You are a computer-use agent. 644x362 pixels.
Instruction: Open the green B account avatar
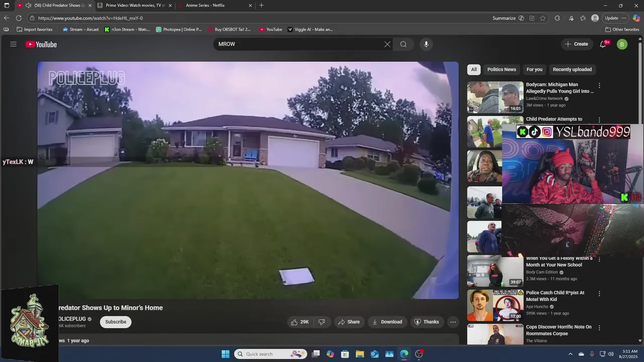pyautogui.click(x=622, y=44)
